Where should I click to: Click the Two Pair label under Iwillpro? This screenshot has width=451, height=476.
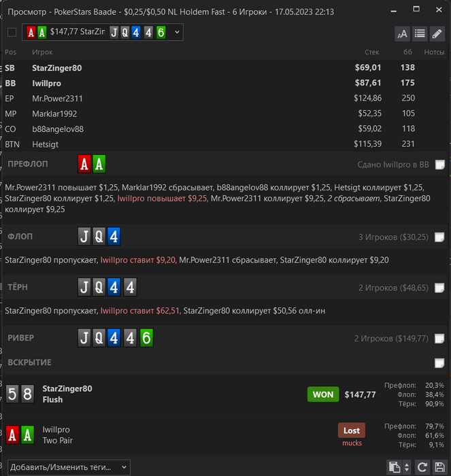point(57,441)
